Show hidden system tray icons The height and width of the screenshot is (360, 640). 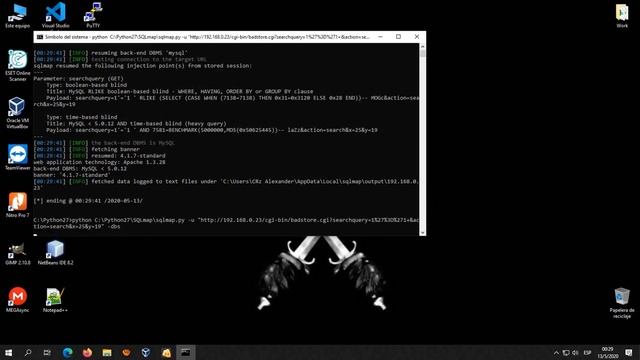pyautogui.click(x=556, y=353)
